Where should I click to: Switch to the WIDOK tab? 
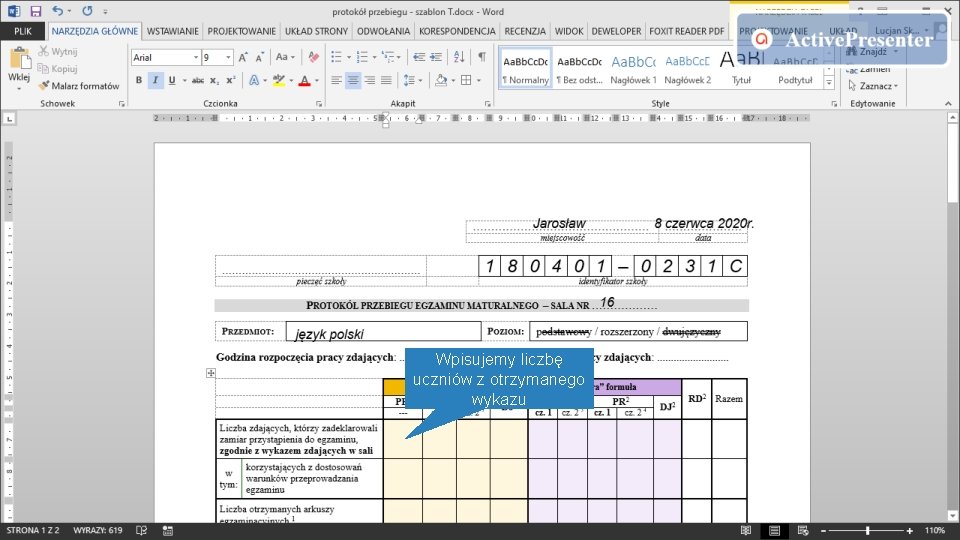pos(569,31)
